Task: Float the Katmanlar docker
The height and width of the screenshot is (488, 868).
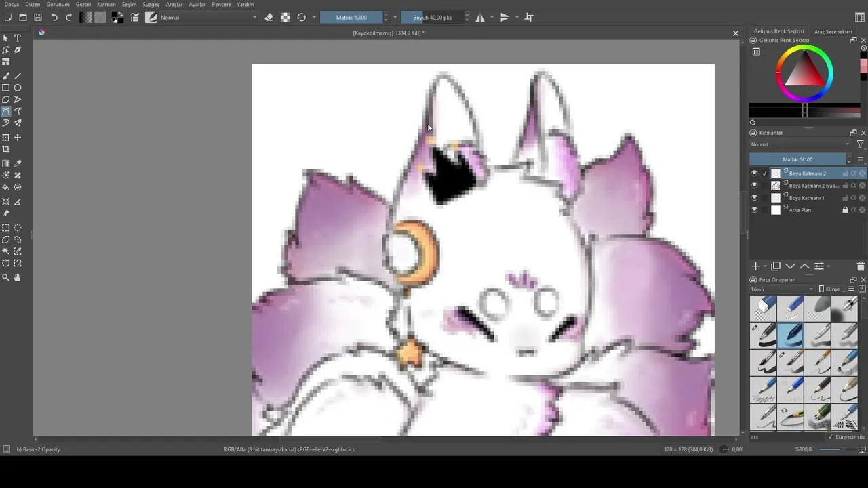Action: point(854,133)
